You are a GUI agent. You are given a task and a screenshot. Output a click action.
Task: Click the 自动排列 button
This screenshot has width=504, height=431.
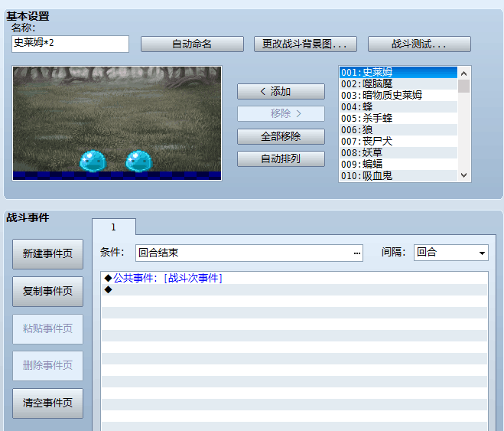(281, 158)
